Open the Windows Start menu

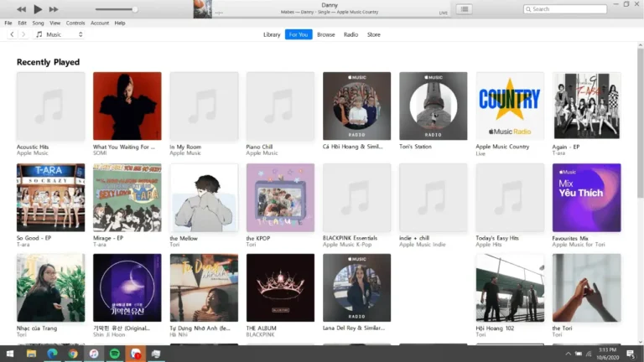pyautogui.click(x=10, y=354)
